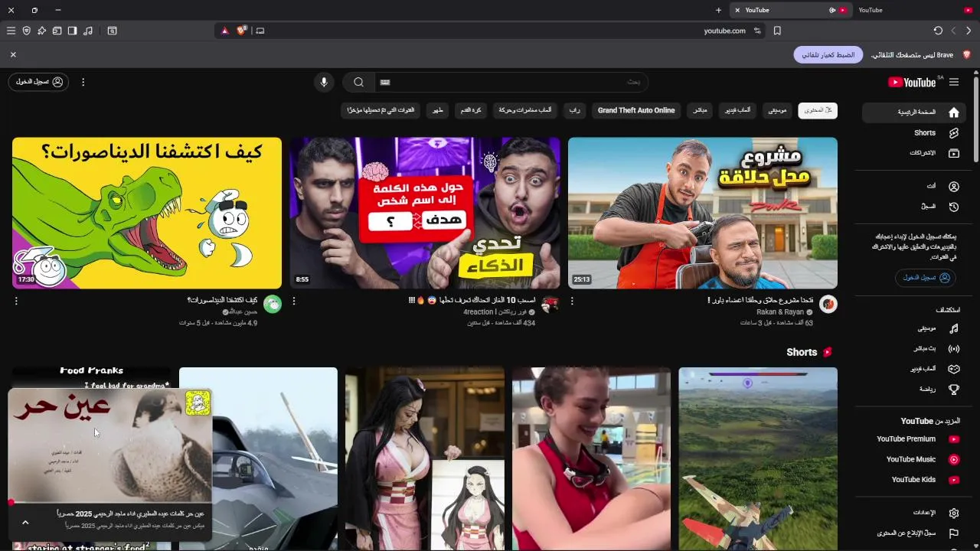Expand the media mini player overlay chevron
The image size is (980, 551).
click(25, 522)
